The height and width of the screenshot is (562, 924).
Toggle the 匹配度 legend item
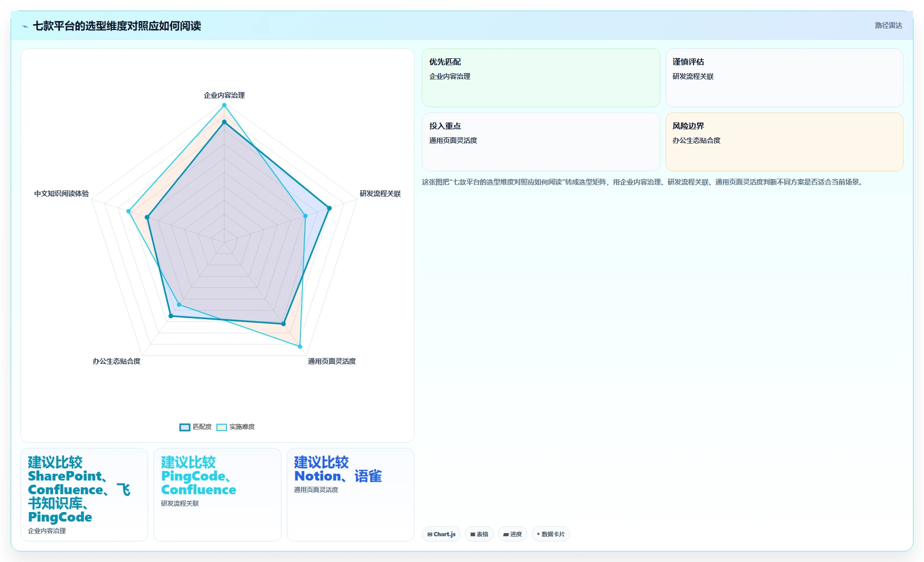click(x=195, y=427)
